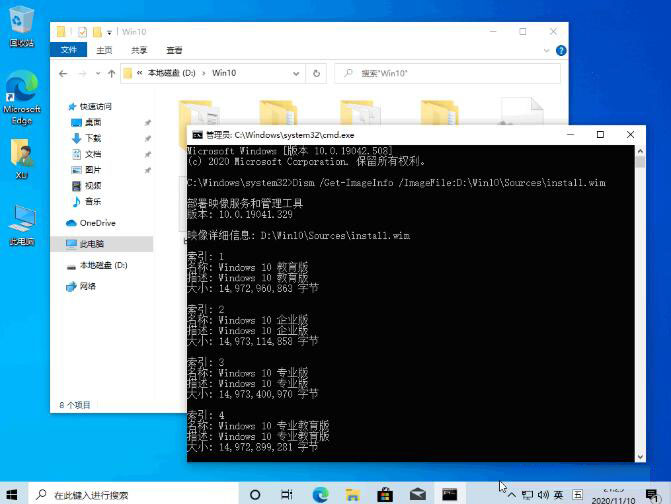
Task: Open the Recycle Bin desktop icon
Action: [21, 25]
